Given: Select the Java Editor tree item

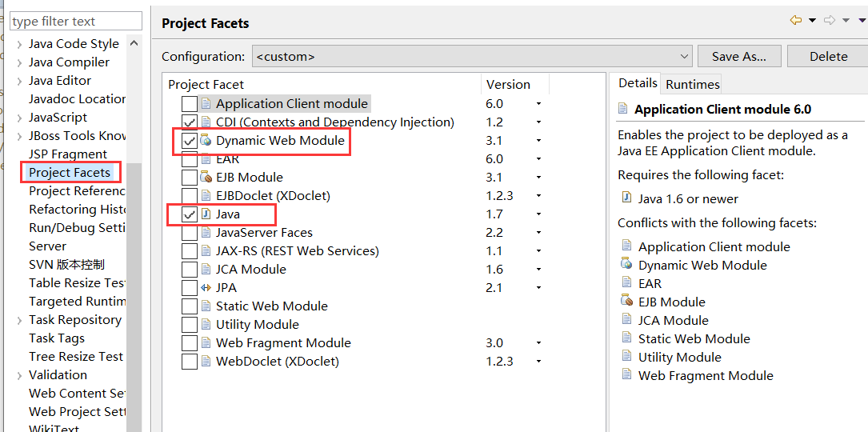Looking at the screenshot, I should 60,81.
